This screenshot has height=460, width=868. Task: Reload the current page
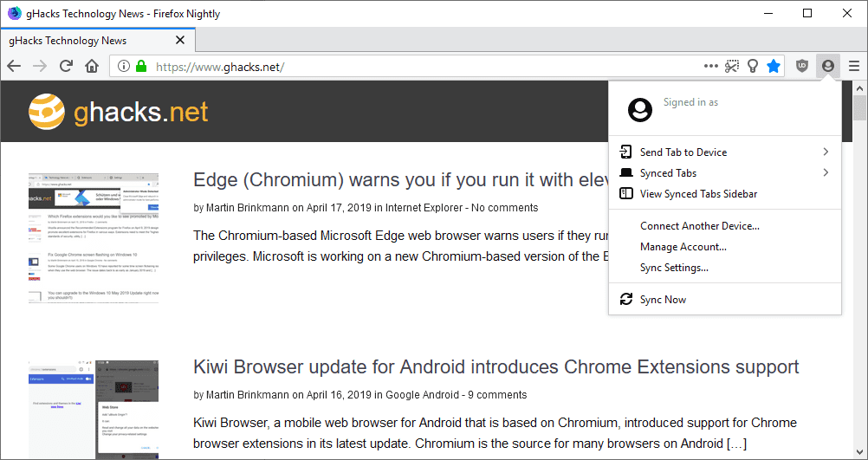(x=66, y=66)
